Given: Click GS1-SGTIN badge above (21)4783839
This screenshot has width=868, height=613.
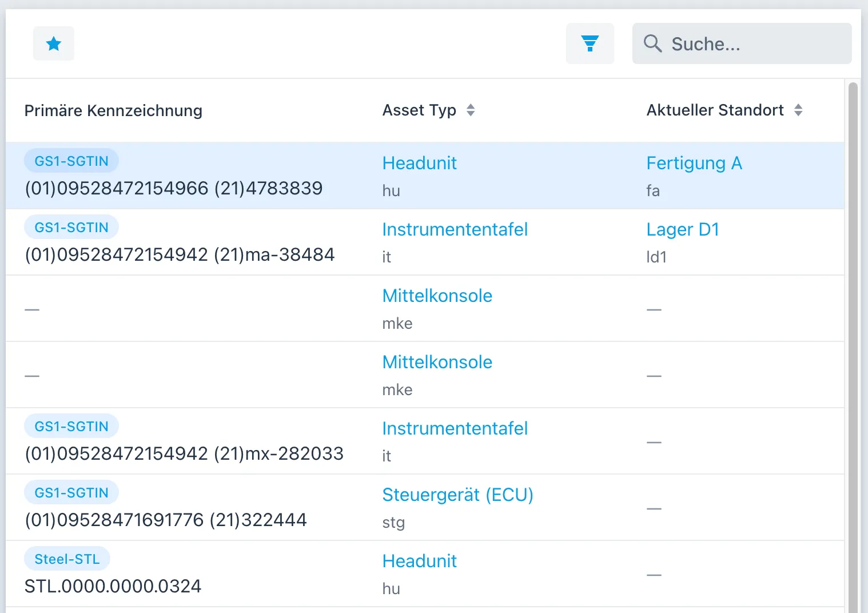Looking at the screenshot, I should [71, 161].
